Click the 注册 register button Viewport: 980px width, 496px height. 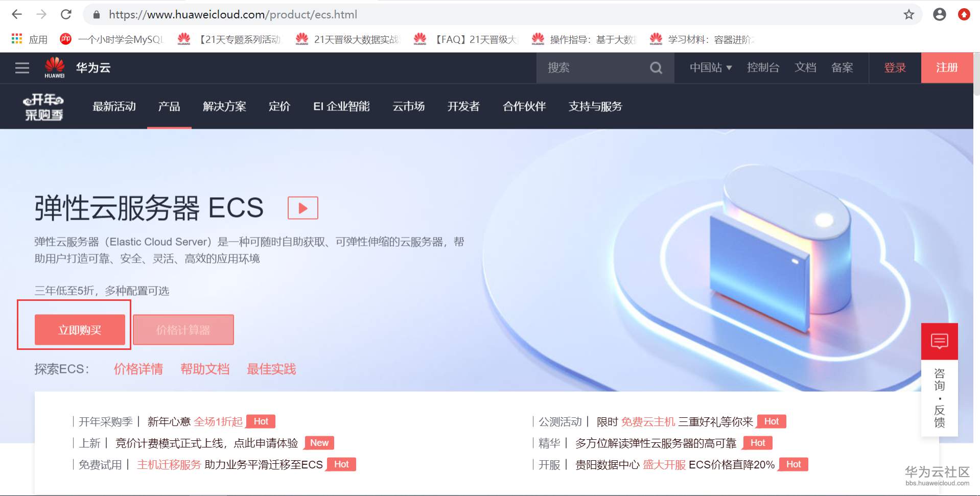[x=947, y=68]
